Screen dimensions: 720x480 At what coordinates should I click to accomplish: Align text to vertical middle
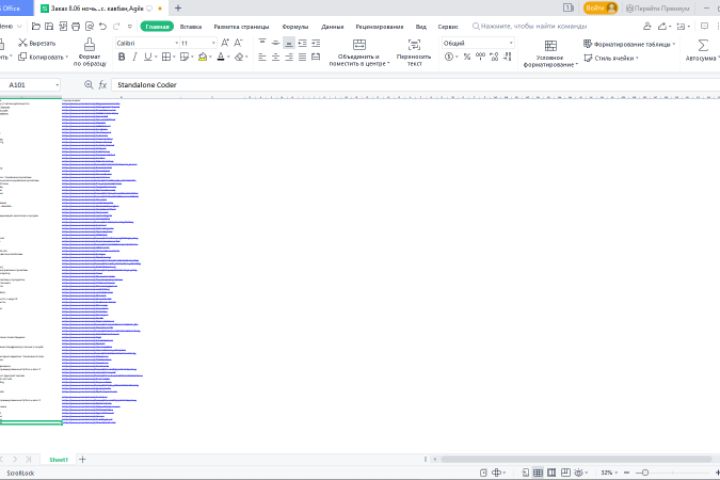(276, 43)
